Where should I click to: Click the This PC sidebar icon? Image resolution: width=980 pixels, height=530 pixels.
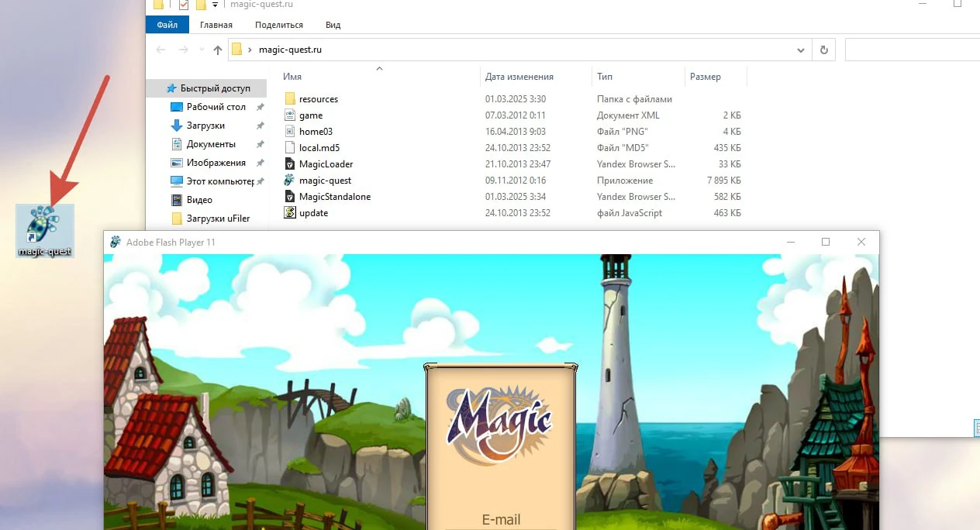point(176,181)
